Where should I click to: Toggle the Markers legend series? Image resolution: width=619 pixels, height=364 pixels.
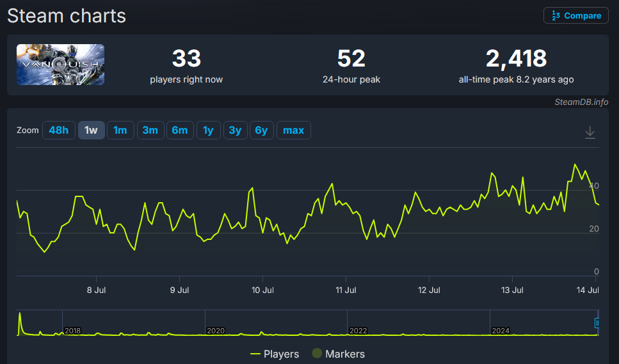(339, 354)
